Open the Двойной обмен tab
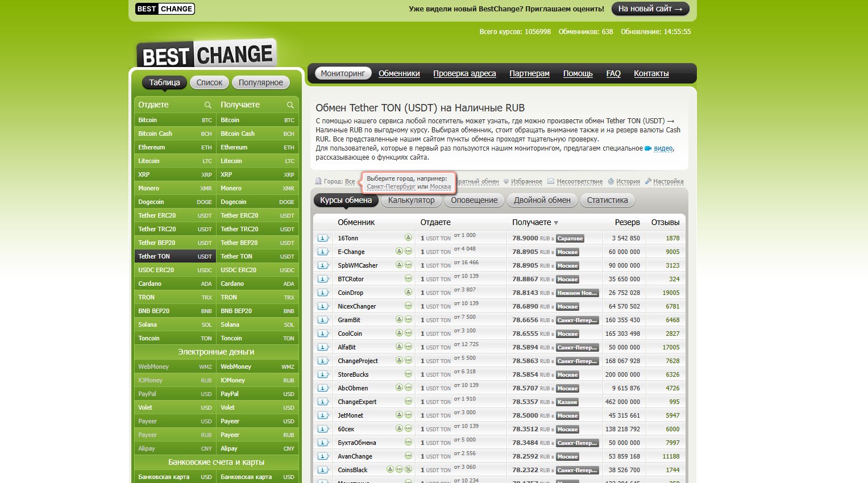Screen dimensions: 868x483 [542, 200]
